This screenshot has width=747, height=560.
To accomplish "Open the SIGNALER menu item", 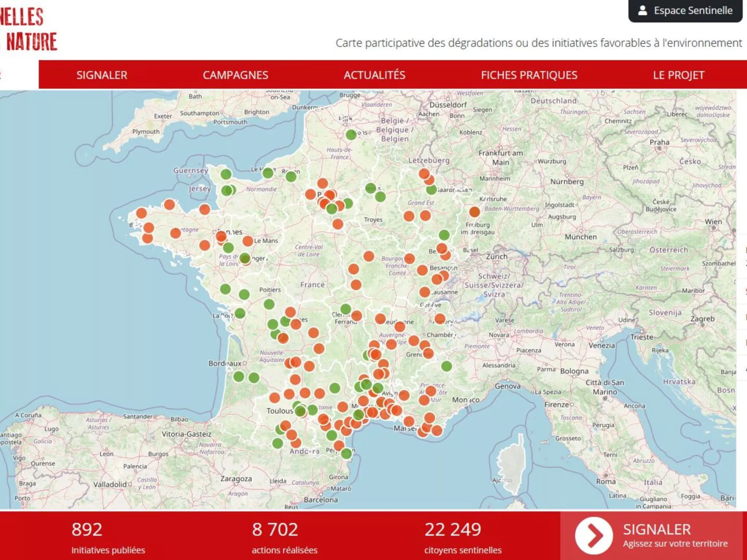I will point(102,75).
